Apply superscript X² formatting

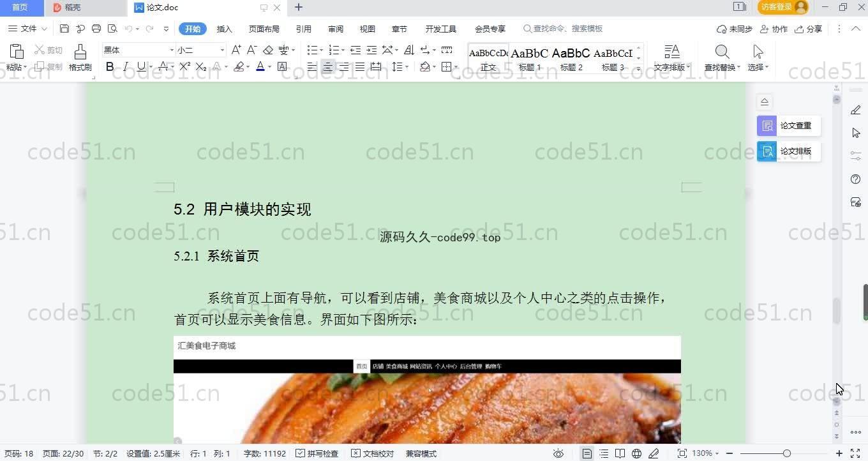[185, 66]
